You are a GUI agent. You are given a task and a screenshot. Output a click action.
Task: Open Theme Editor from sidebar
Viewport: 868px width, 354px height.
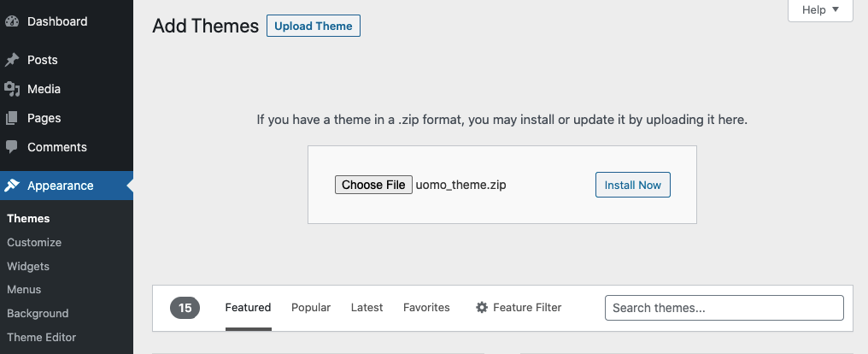coord(41,337)
